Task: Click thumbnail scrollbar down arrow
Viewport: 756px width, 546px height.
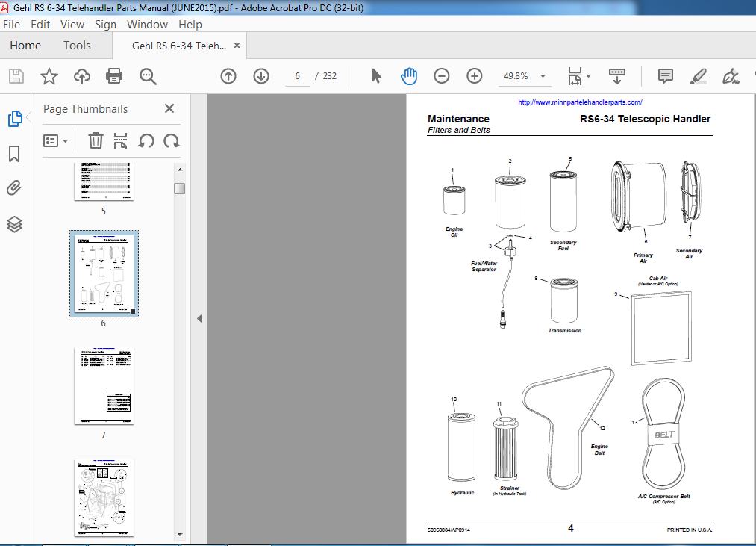Action: point(180,534)
